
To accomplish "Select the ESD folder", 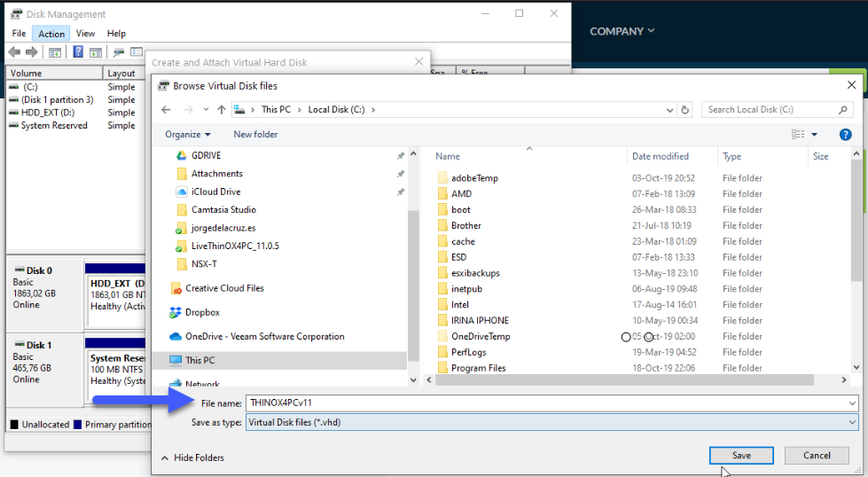I will [459, 257].
